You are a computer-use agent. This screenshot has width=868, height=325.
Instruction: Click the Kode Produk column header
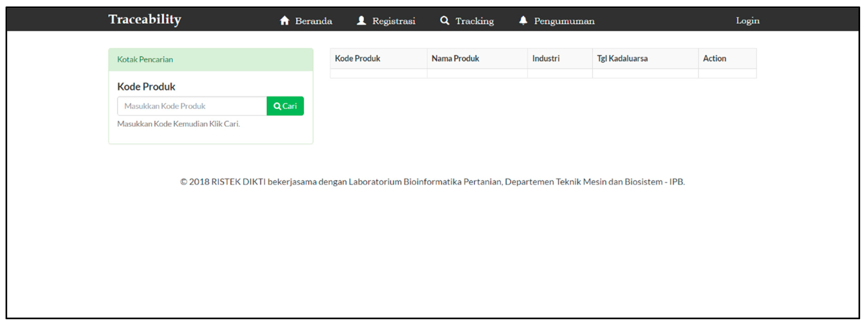[358, 59]
